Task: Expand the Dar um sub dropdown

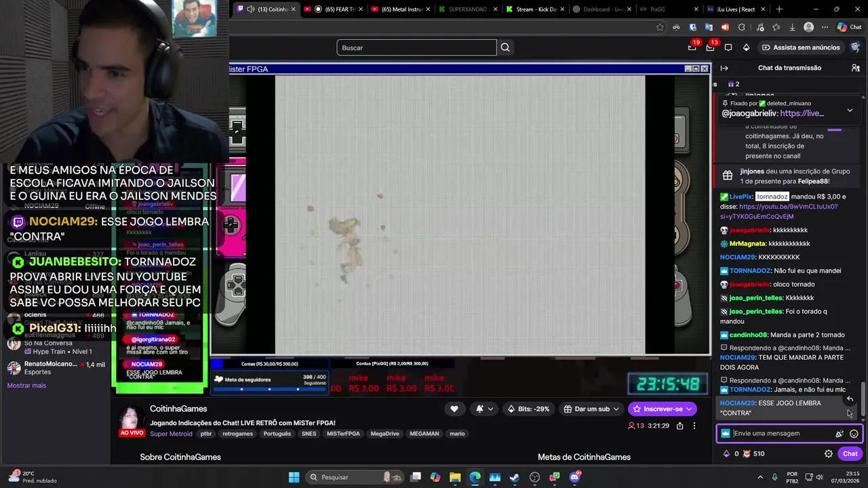Action: pyautogui.click(x=592, y=409)
